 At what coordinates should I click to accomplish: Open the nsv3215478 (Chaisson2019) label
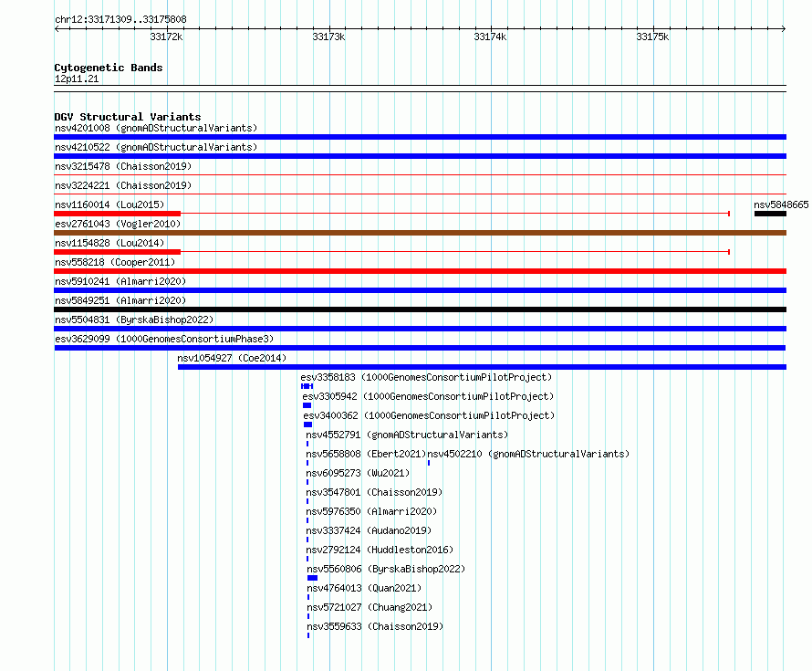(123, 166)
